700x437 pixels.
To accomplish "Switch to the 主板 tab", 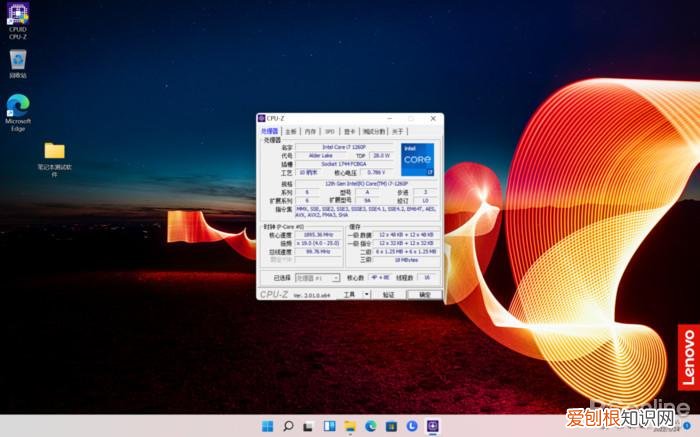I will click(x=291, y=132).
